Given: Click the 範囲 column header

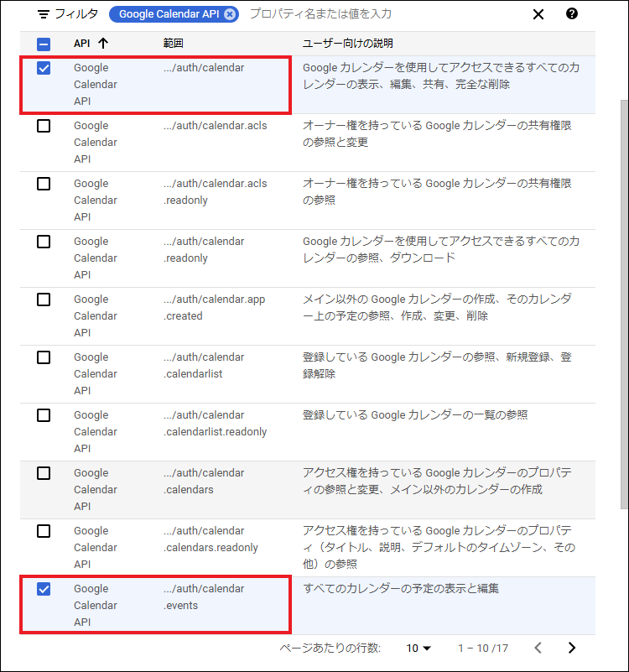Looking at the screenshot, I should pyautogui.click(x=174, y=44).
